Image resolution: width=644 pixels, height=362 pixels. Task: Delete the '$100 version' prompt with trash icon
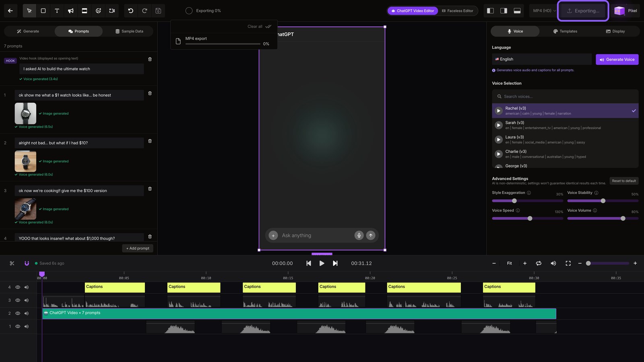150,189
